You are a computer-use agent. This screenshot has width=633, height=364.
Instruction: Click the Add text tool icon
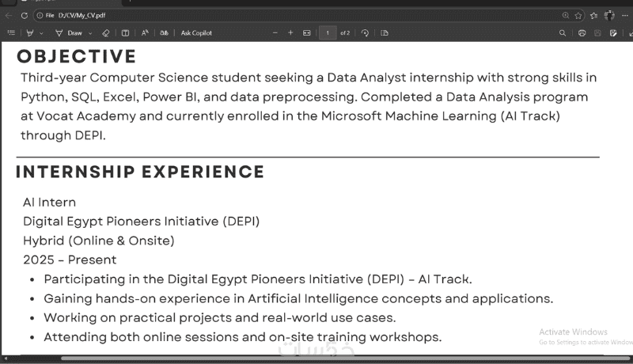tap(125, 33)
